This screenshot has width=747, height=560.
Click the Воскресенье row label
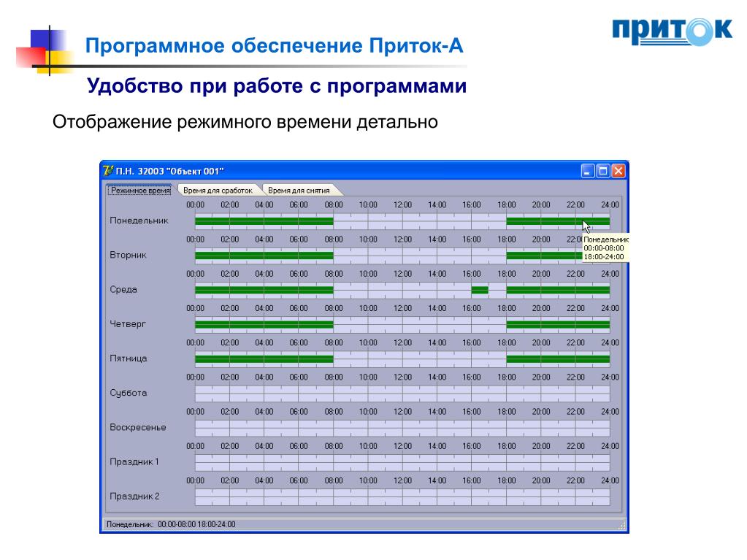(138, 427)
